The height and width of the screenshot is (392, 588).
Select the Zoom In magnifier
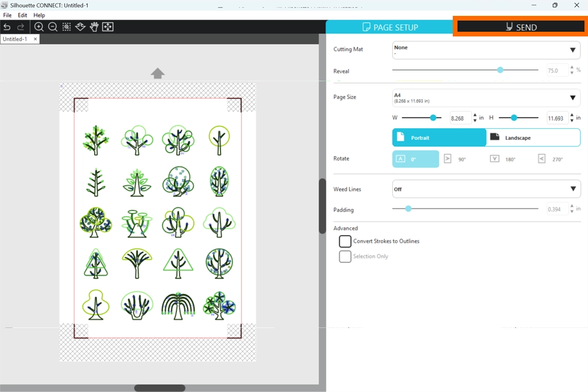pos(39,27)
